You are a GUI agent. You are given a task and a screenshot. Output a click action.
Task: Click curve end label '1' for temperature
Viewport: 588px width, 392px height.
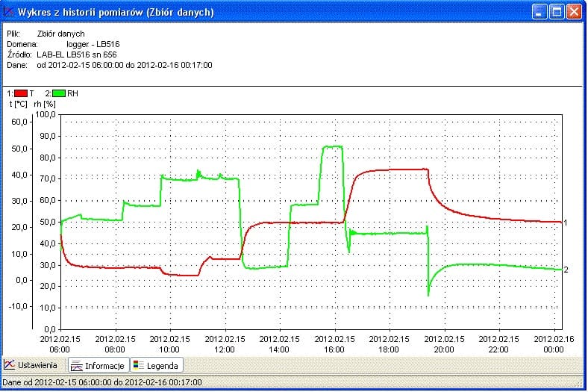pos(566,223)
